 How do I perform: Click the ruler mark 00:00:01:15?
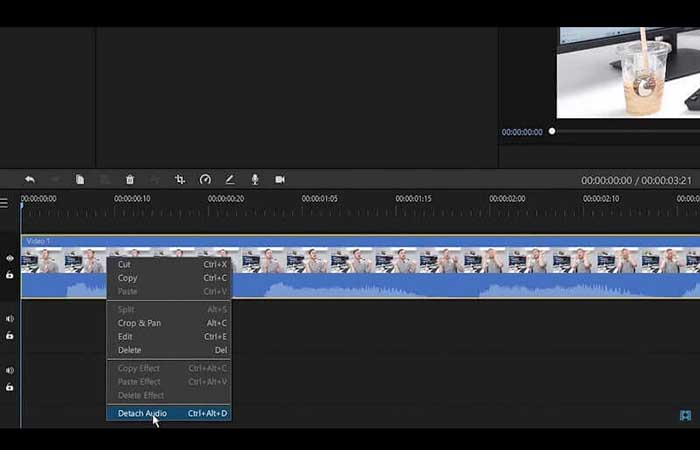[413, 199]
